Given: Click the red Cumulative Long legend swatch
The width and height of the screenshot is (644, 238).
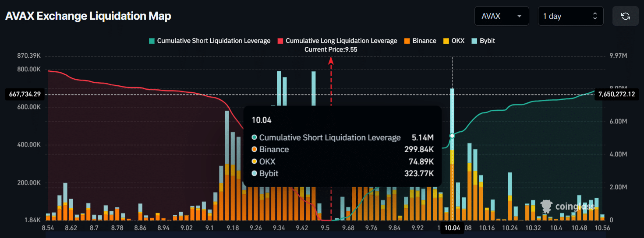Looking at the screenshot, I should 280,41.
